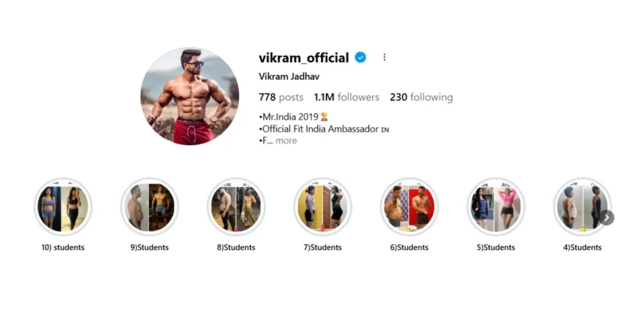This screenshot has width=644, height=316.
Task: Show next highlights with right arrow
Action: pos(607,217)
